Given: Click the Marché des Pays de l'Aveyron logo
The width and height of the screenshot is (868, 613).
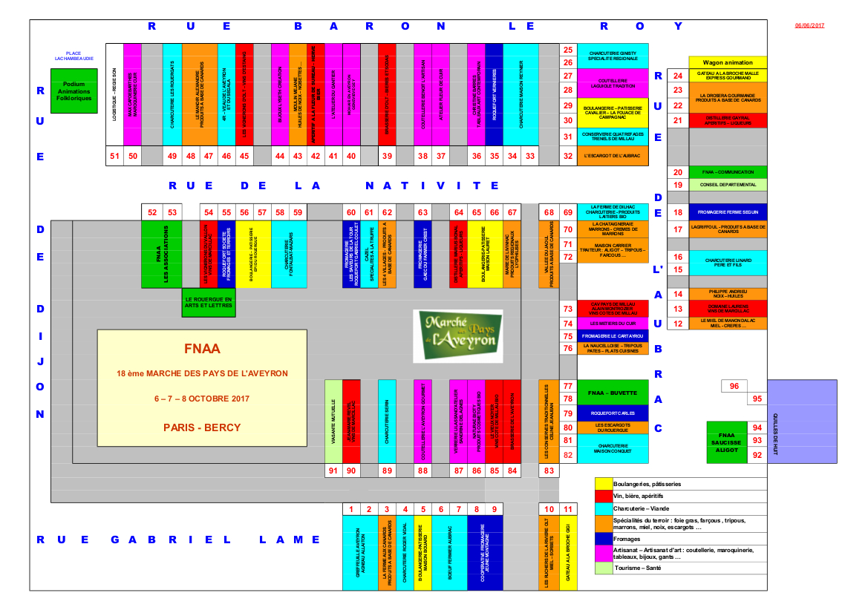Looking at the screenshot, I should click(x=458, y=336).
